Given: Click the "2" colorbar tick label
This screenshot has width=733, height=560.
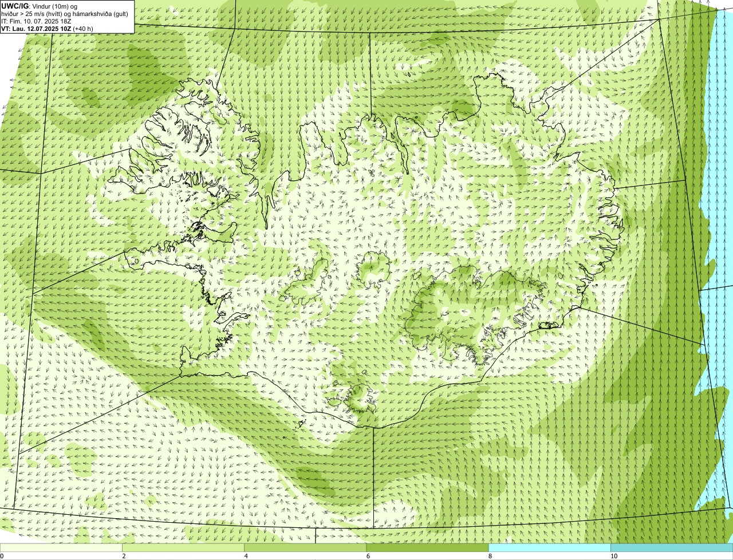Looking at the screenshot, I should click(124, 556).
